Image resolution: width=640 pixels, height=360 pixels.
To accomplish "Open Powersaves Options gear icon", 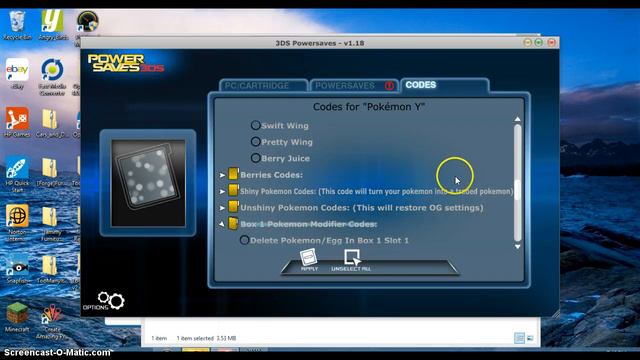I will [110, 301].
